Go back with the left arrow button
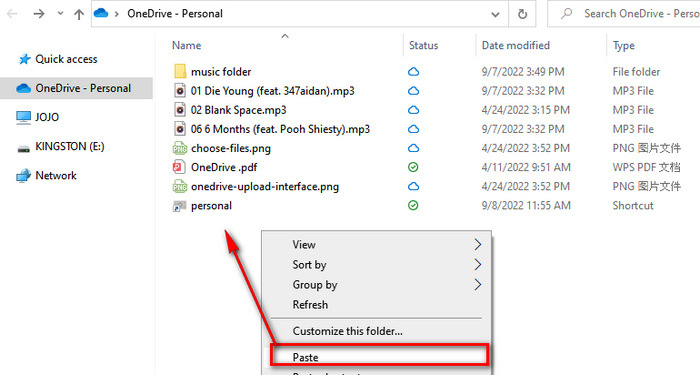This screenshot has height=375, width=700. 12,14
